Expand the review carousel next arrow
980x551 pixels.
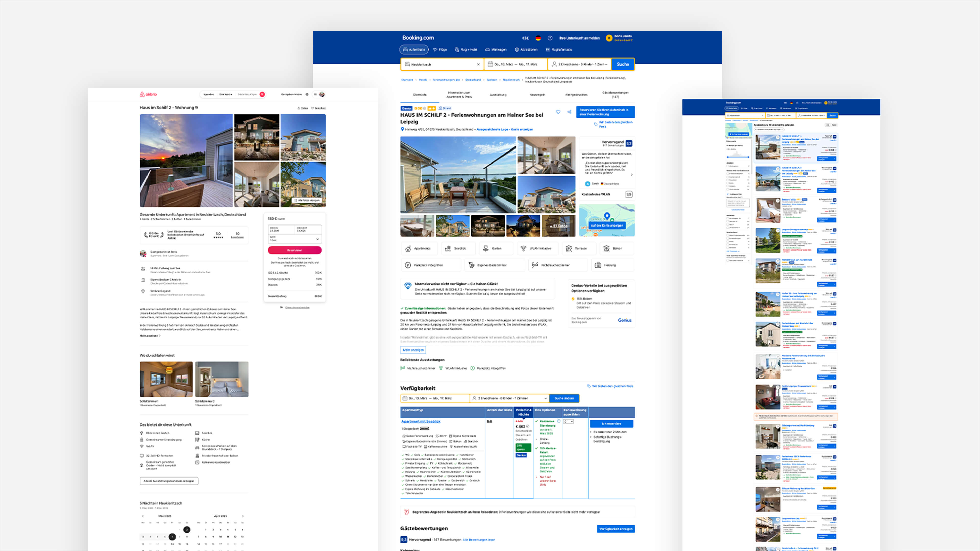632,175
